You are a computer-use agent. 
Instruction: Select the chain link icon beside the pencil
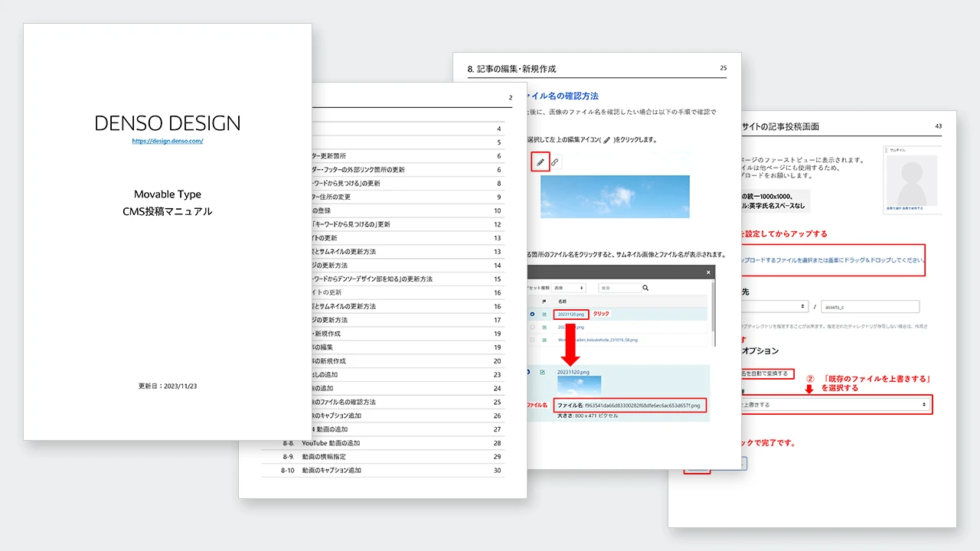(555, 162)
